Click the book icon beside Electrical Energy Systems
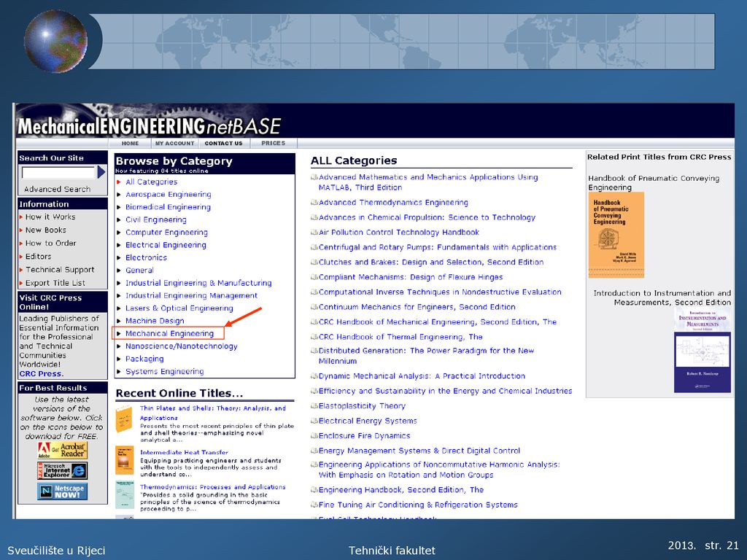747x560 pixels. click(x=314, y=421)
